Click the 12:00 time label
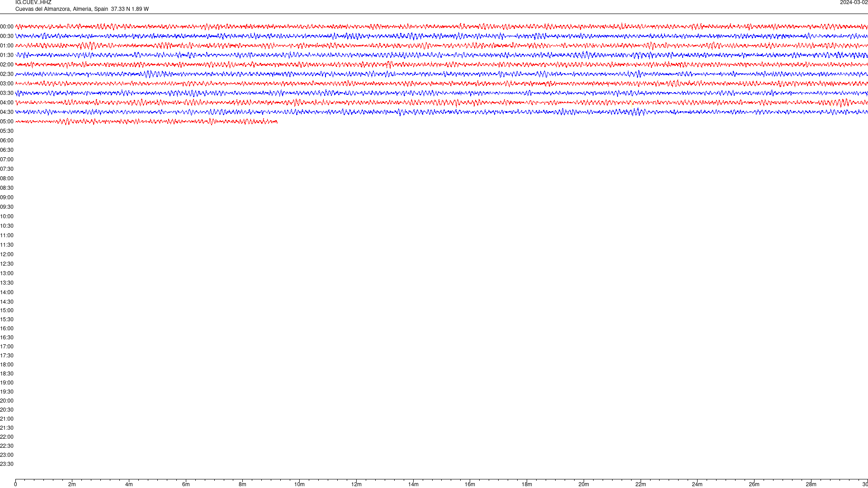 pos(7,254)
